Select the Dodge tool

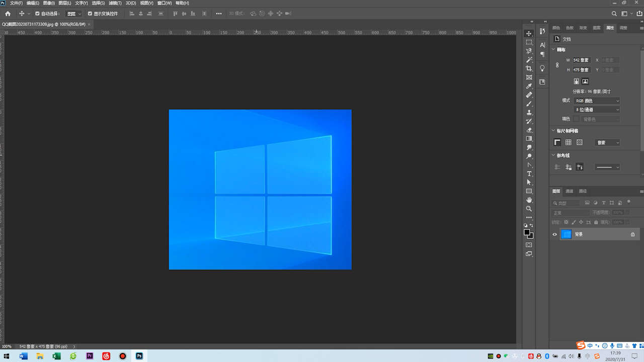click(529, 156)
